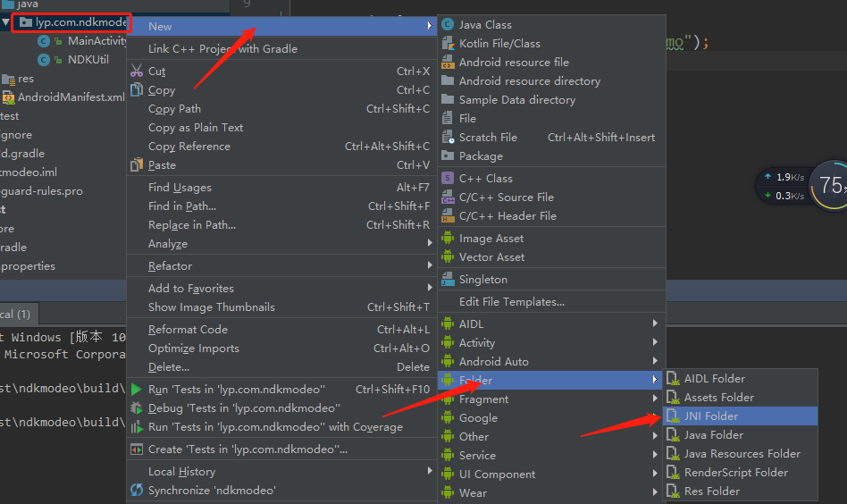Expand the Google submenu arrow
This screenshot has height=504, width=847.
coord(655,417)
